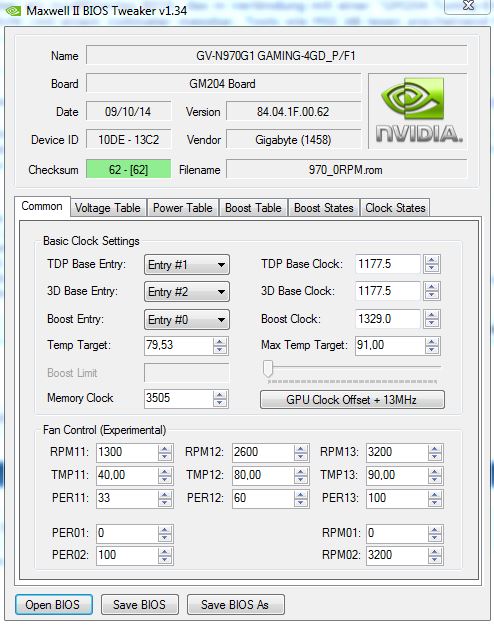
Task: Click the Date value 09/10/14
Action: (128, 112)
